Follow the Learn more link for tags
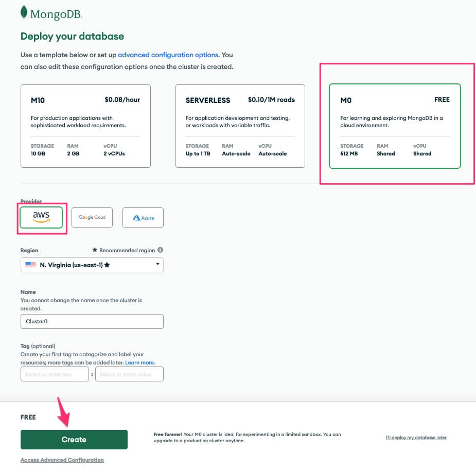The width and height of the screenshot is (476, 471). click(140, 363)
